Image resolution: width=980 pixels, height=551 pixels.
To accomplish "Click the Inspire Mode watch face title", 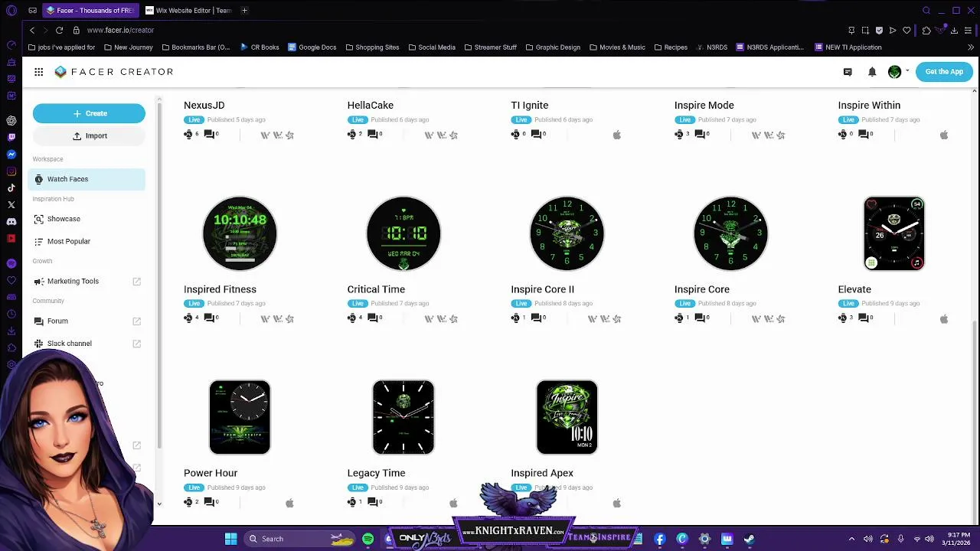I will [x=704, y=106].
